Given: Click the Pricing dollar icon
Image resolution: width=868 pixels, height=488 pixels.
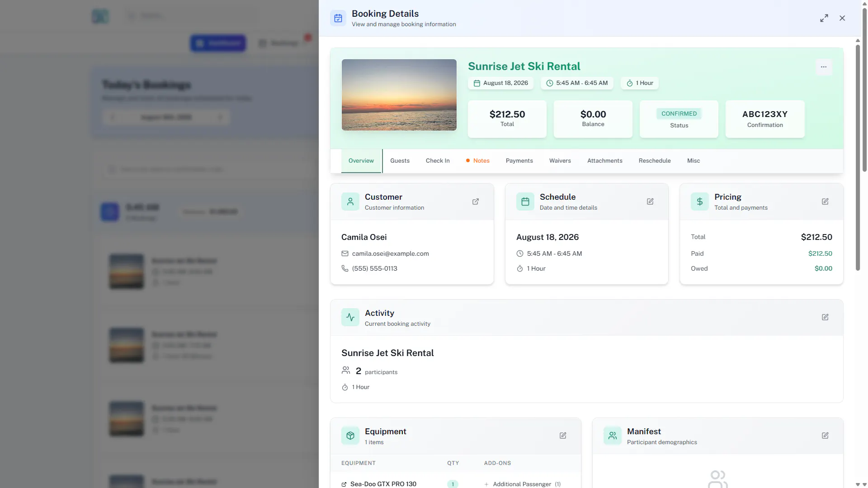Looking at the screenshot, I should point(700,202).
